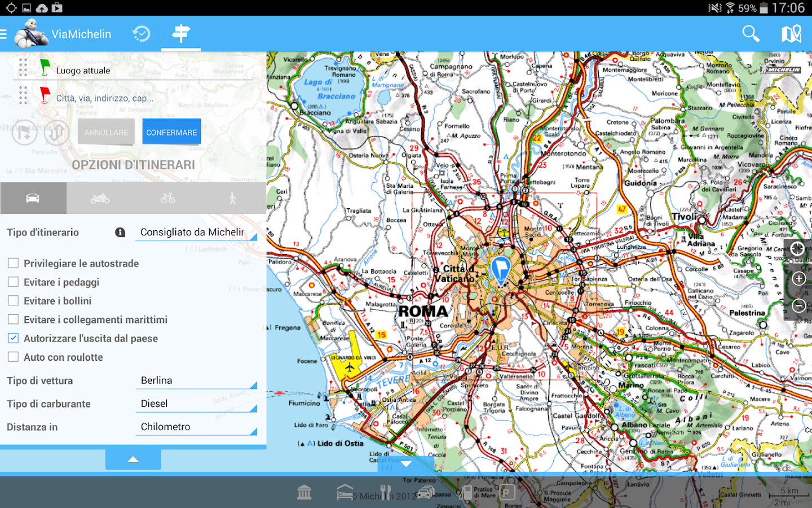Image resolution: width=812 pixels, height=508 pixels.
Task: Grab the drag handle beside Luogo attuale
Action: 23,68
